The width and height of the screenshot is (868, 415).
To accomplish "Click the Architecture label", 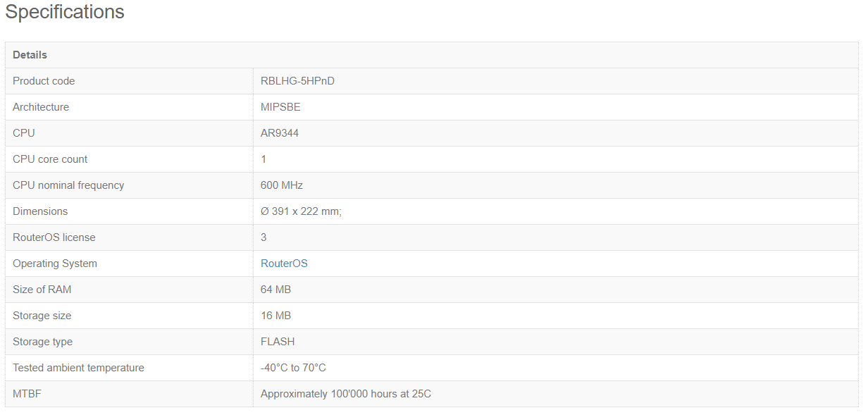I will (41, 107).
